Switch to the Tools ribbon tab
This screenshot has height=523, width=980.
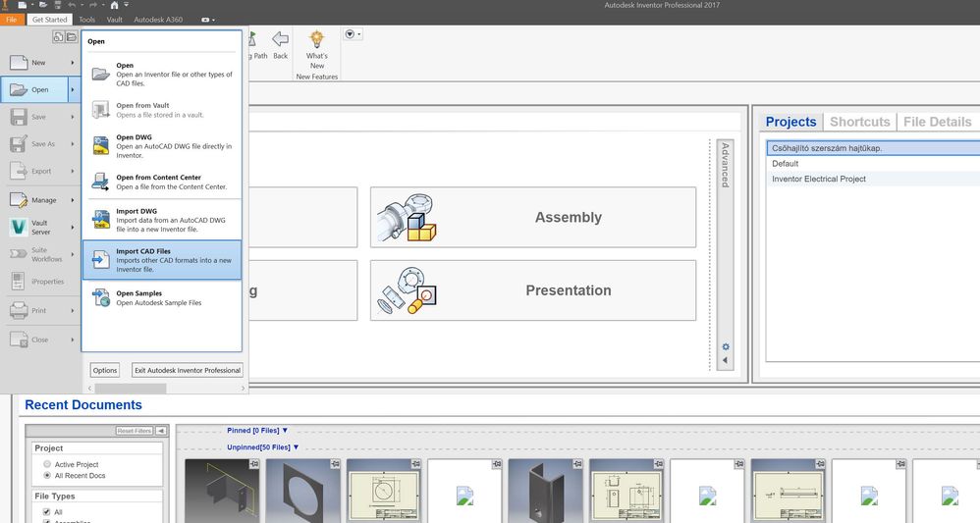pos(86,20)
